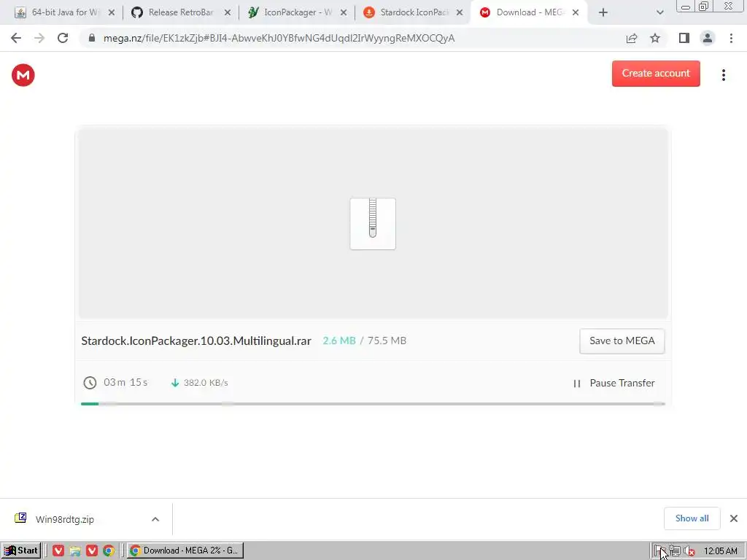747x560 pixels.
Task: Click the 03 m 15 s remaining time
Action: click(125, 382)
